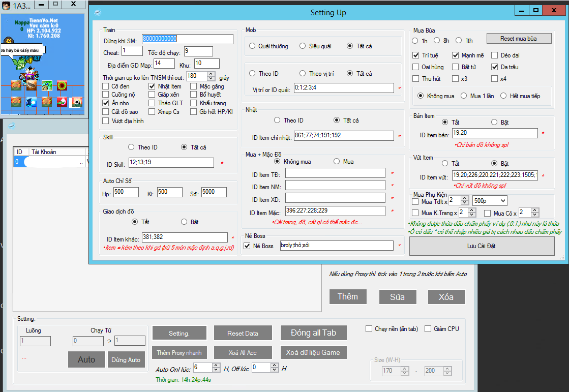
Task: Click the game character avatar in title bar
Action: 7,5
